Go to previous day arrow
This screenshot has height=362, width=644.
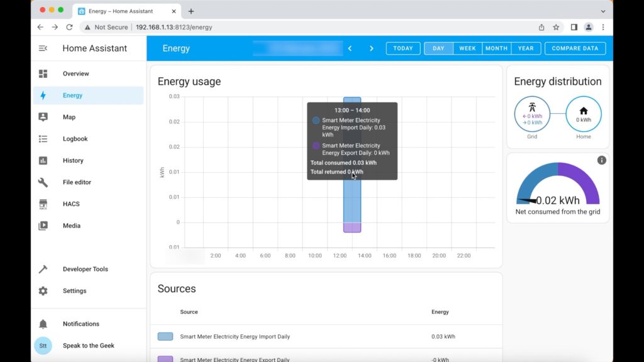pos(350,48)
